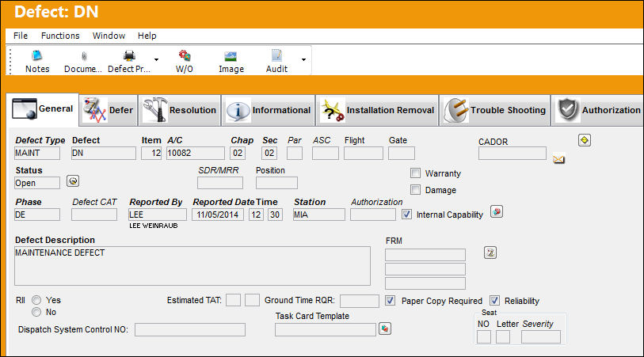Uncheck the Paper Copy Required checkbox

pos(390,300)
